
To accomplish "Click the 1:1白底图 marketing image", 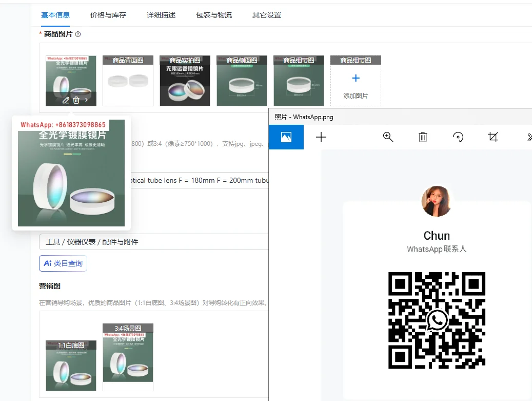I will pos(71,366).
